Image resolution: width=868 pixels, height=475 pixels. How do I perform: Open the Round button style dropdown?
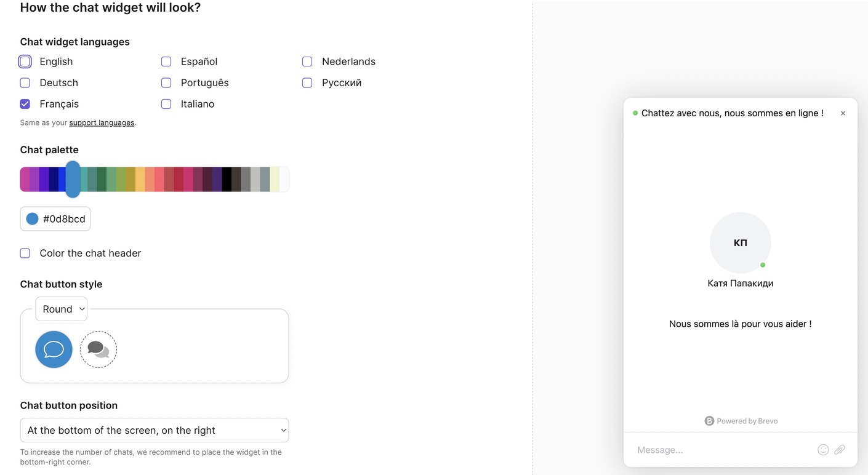pos(61,308)
